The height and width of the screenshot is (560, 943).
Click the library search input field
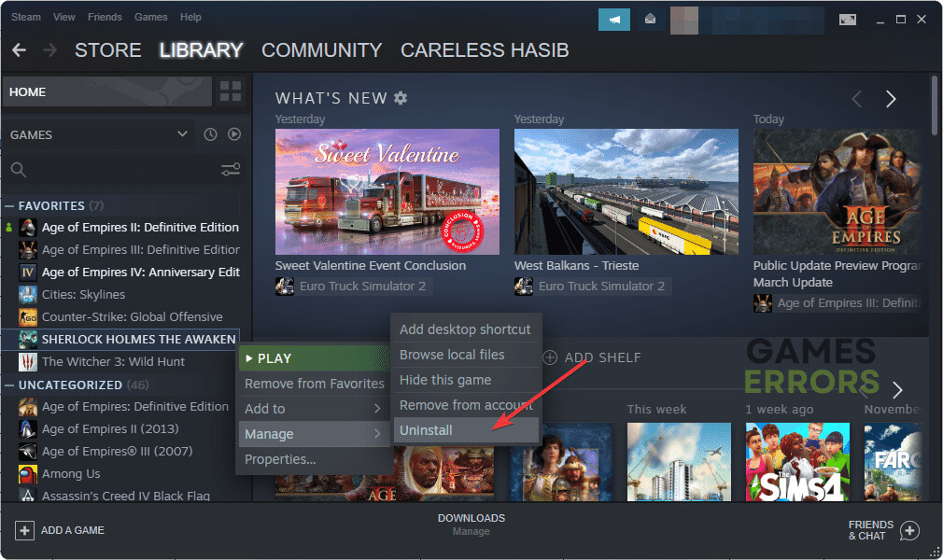pyautogui.click(x=123, y=170)
